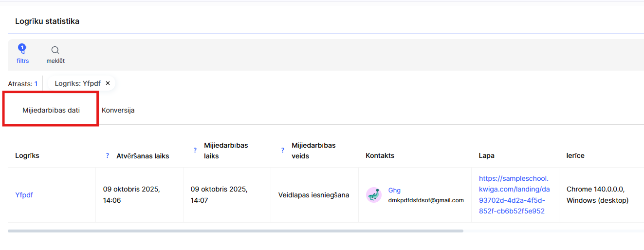
Task: Select the Mijiedarbības dati tab
Action: click(51, 110)
